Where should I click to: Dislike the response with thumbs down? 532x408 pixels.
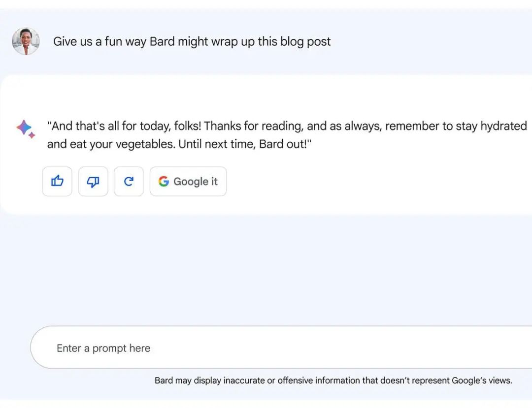93,182
